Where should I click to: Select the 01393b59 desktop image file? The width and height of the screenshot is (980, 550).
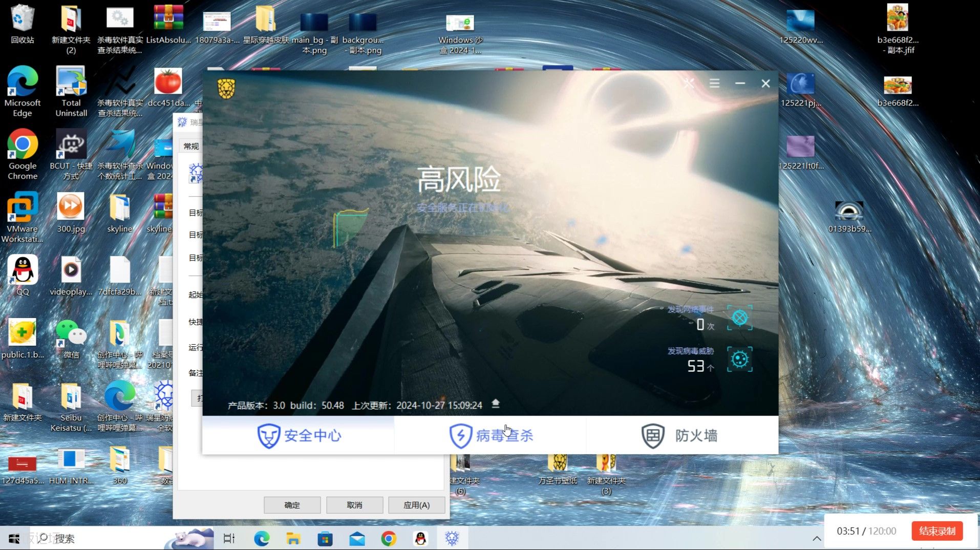[x=849, y=216]
